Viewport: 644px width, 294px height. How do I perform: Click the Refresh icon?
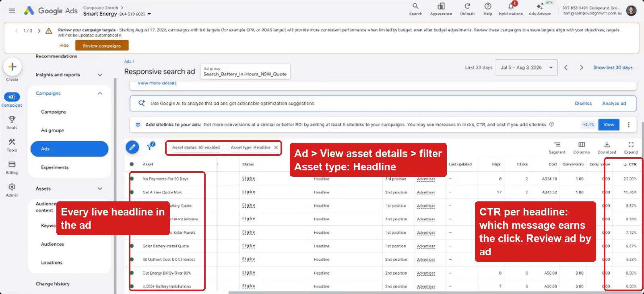click(467, 6)
